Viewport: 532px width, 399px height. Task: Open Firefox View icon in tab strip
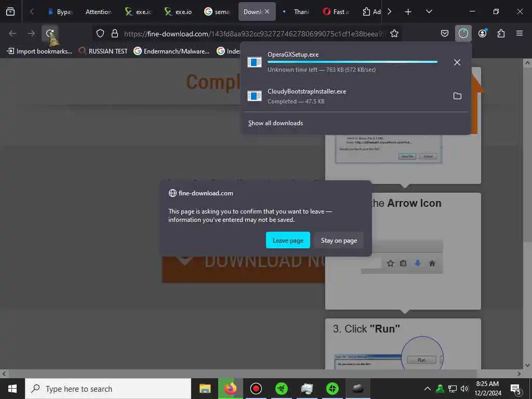pos(10,11)
